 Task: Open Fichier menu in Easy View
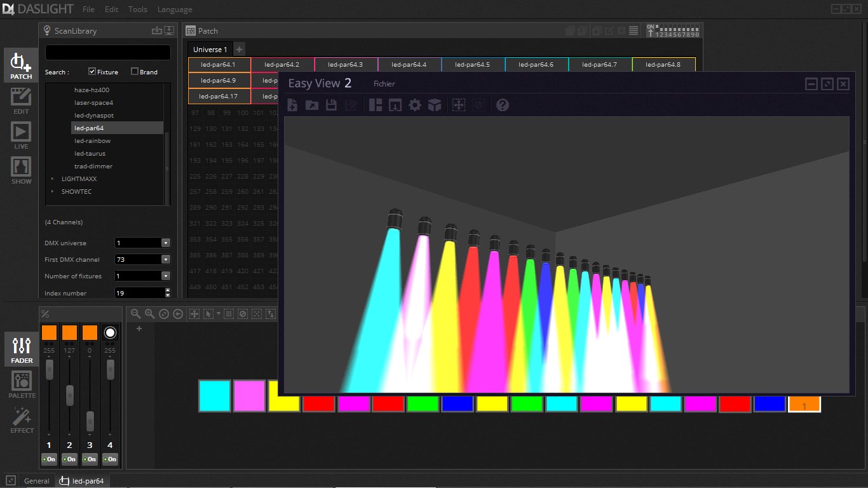coord(384,84)
